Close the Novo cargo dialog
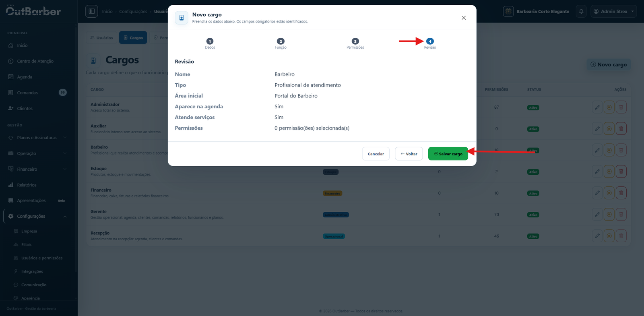Image resolution: width=644 pixels, height=316 pixels. click(x=464, y=18)
